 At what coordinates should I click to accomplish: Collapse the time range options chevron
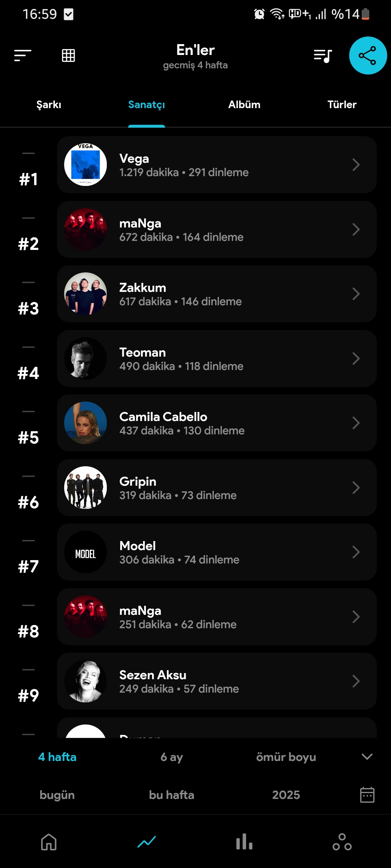367,757
